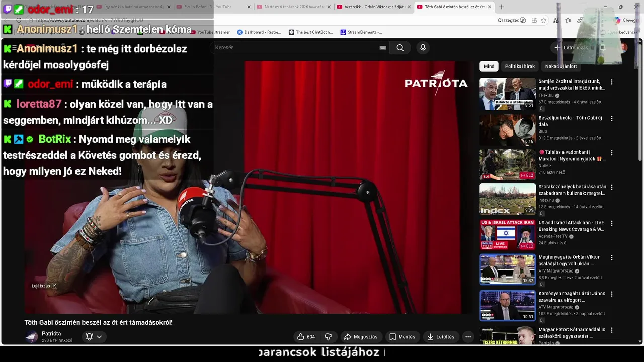Click the Agenda-Free TV channel name
This screenshot has height=362, width=644.
(x=553, y=236)
